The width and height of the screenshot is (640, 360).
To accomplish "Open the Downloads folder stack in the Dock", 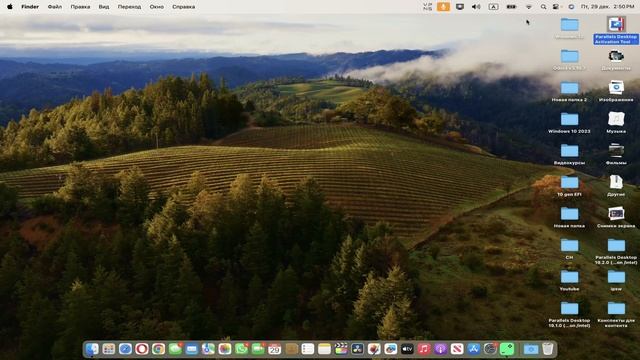I will pos(531,349).
